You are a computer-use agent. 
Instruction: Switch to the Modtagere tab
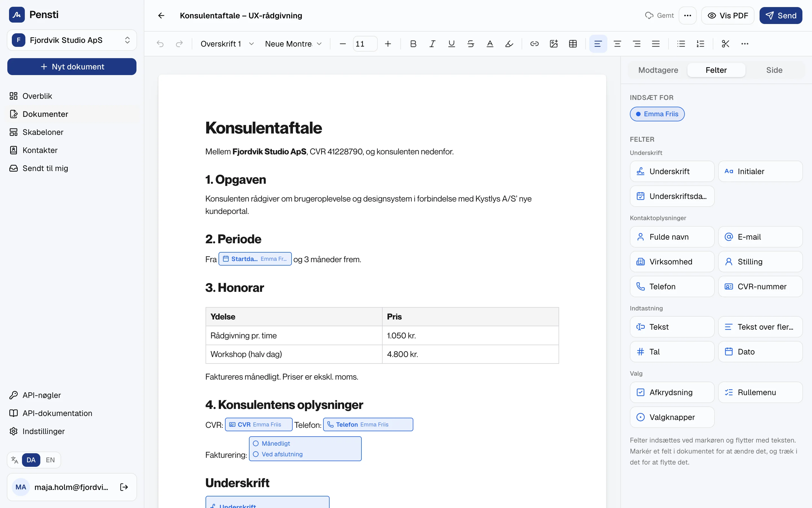coord(658,70)
